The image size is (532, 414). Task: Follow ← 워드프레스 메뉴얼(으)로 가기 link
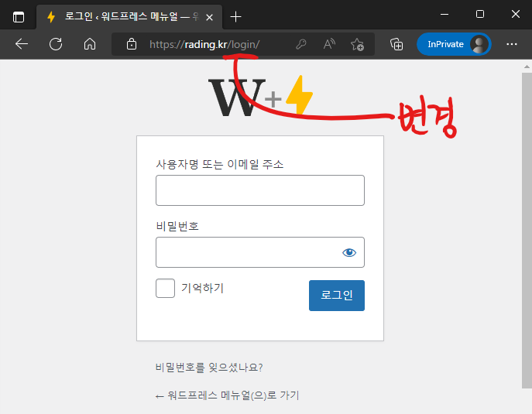click(228, 395)
